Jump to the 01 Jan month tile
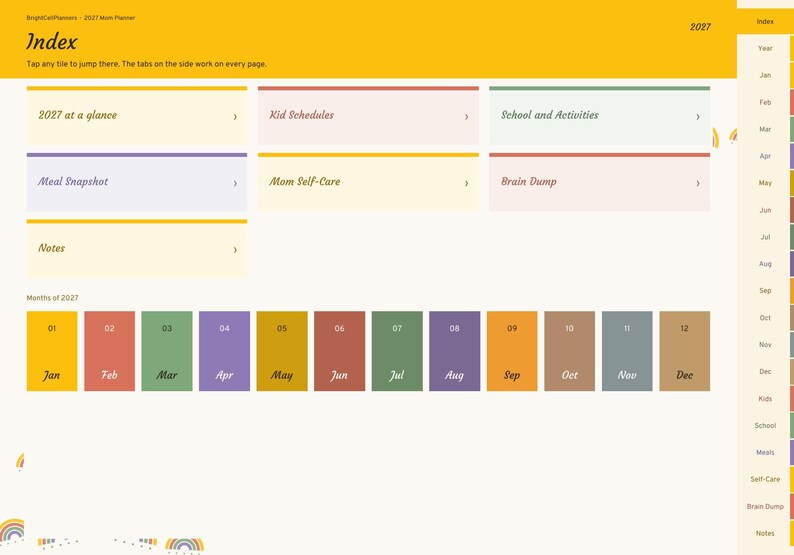Viewport: 794px width, 555px height. [52, 351]
